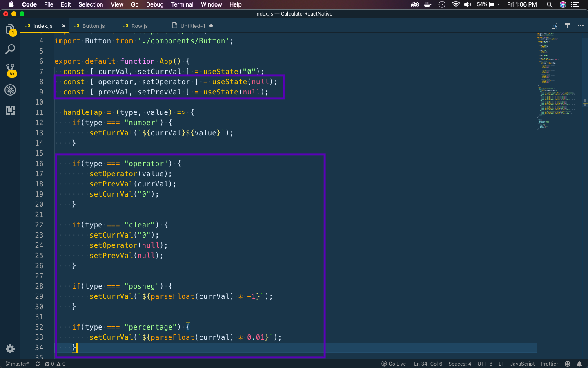The width and height of the screenshot is (588, 368).
Task: Start Go Live server from status bar
Action: (x=394, y=364)
